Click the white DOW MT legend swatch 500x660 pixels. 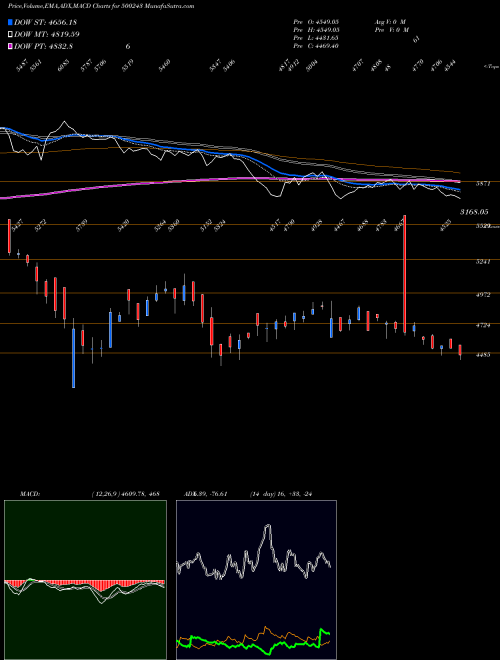pos(11,35)
